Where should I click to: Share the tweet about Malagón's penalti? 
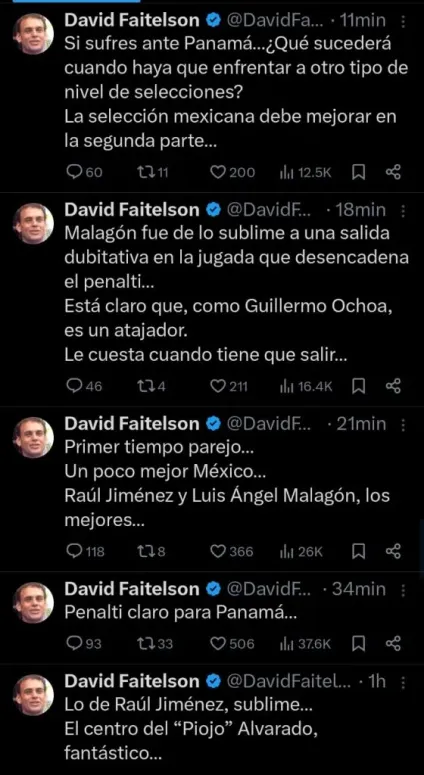click(x=393, y=387)
